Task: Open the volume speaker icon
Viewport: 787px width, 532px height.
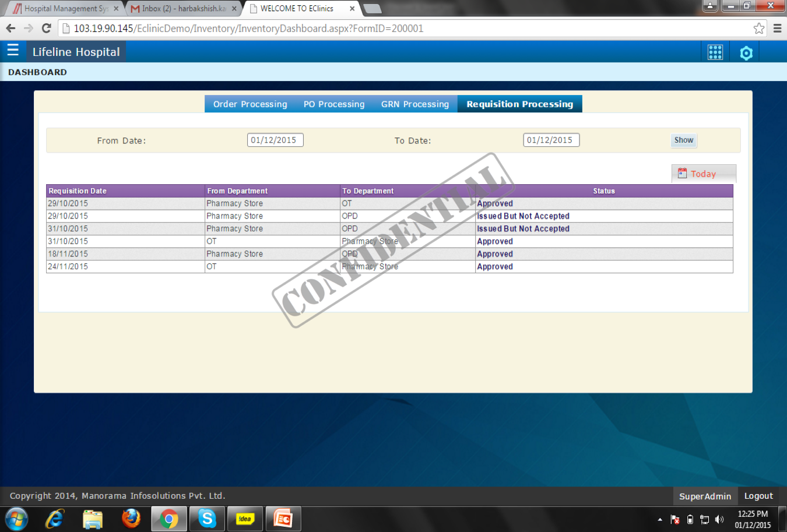Action: pos(719,519)
